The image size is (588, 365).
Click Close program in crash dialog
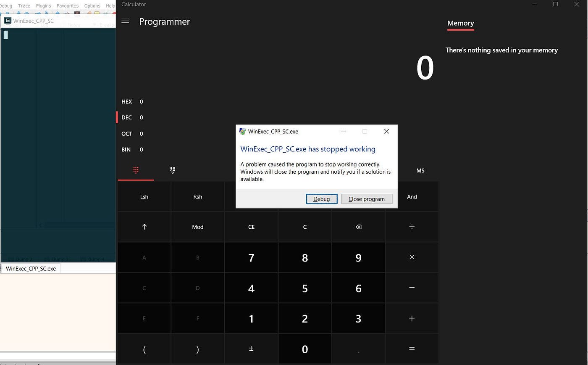click(367, 199)
